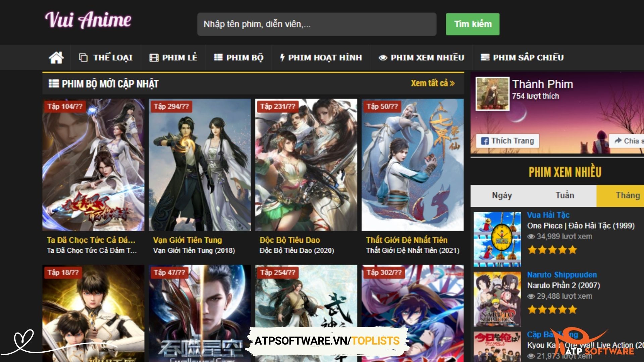Click the Facebook icon on Thích Trang button
Viewport: 644px width, 362px height.
[x=485, y=141]
